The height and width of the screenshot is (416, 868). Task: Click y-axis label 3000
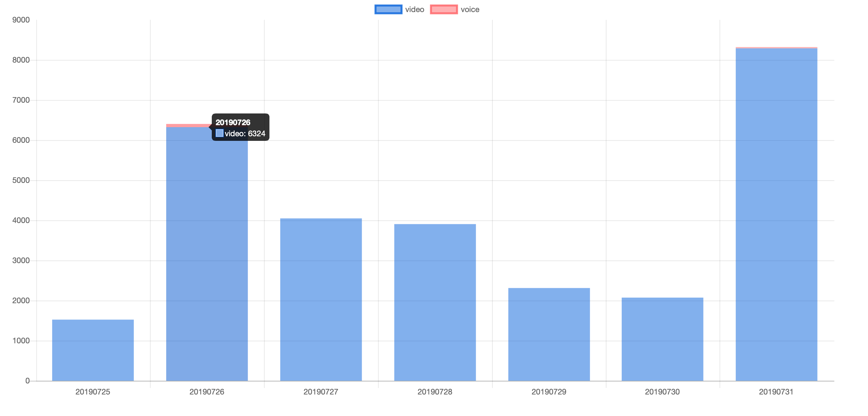tap(21, 260)
